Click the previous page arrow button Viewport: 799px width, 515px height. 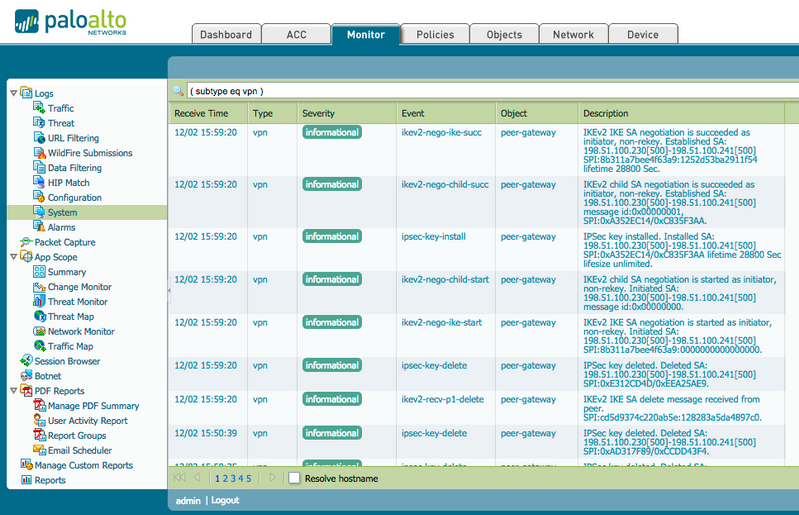[x=197, y=478]
